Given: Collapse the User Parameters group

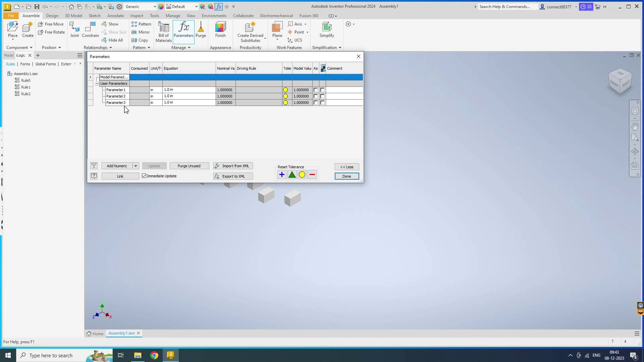Looking at the screenshot, I should pos(97,83).
